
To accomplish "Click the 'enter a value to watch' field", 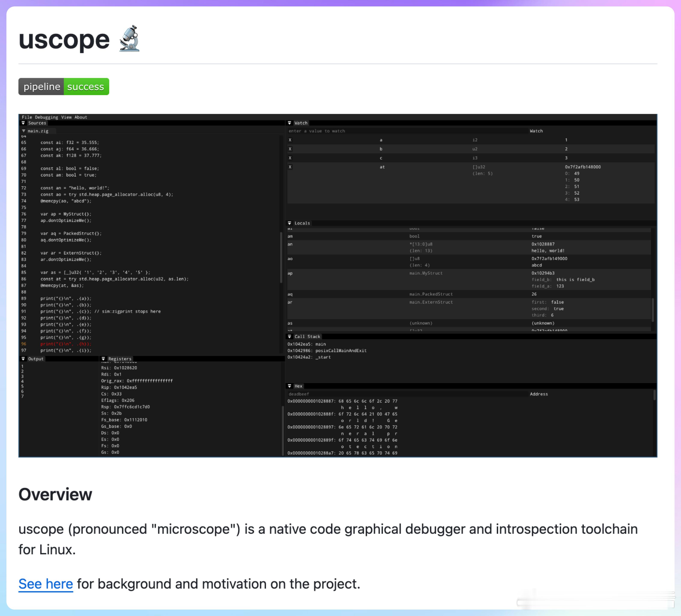I will (x=408, y=131).
